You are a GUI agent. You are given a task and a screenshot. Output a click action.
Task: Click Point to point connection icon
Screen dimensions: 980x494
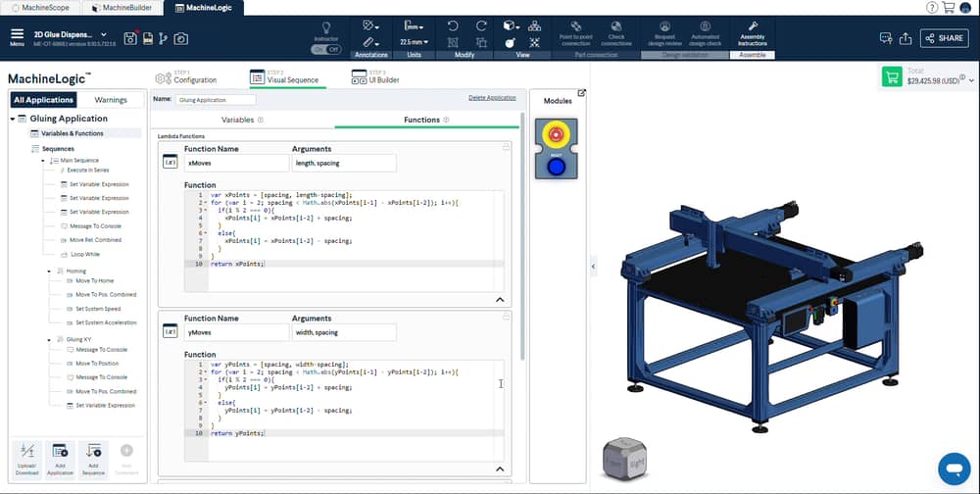point(576,26)
